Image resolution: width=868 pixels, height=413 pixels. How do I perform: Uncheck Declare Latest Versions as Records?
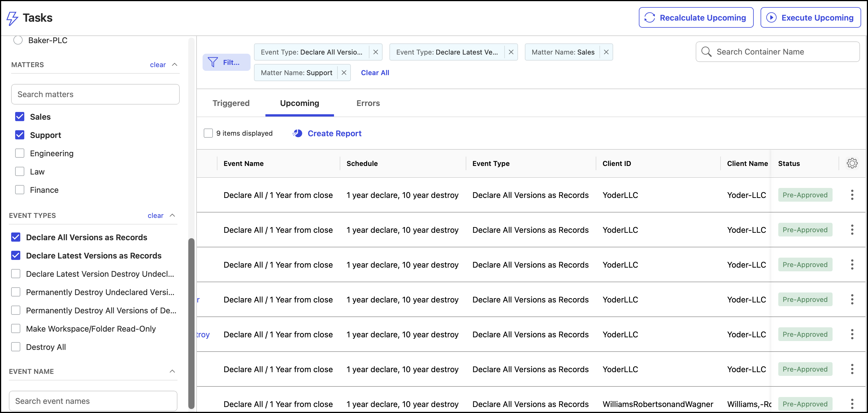[15, 255]
